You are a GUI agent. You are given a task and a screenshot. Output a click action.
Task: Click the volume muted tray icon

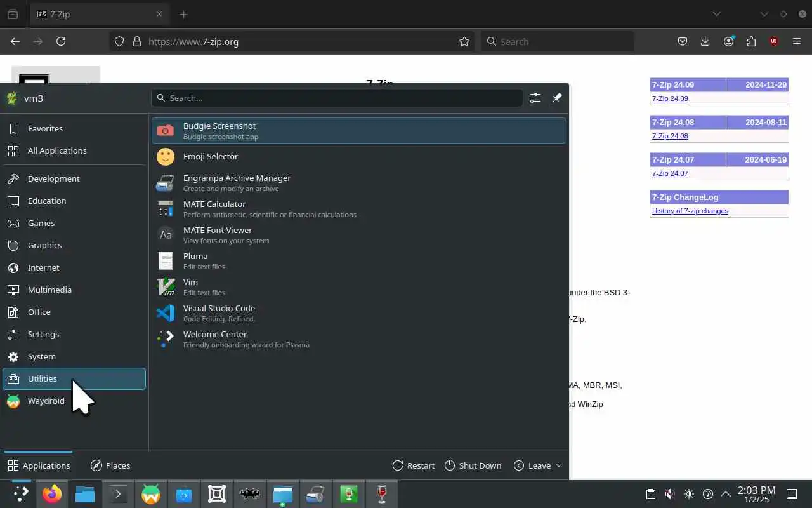[x=669, y=494]
